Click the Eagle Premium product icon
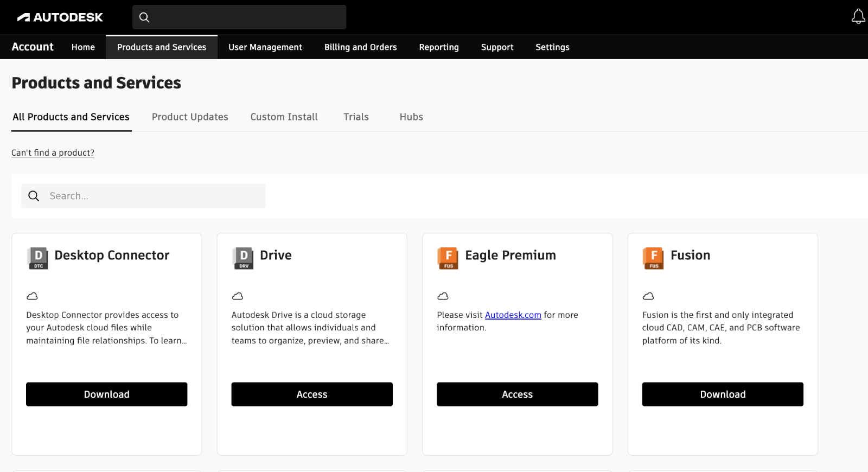 (x=448, y=258)
